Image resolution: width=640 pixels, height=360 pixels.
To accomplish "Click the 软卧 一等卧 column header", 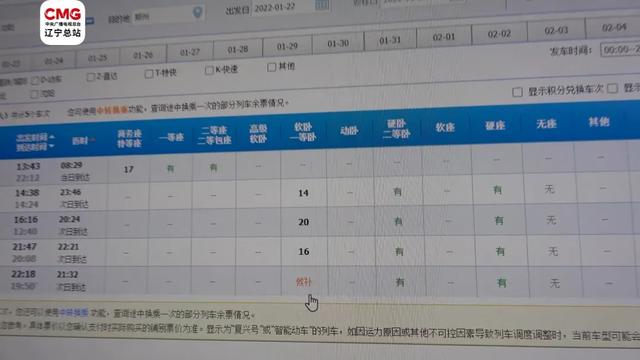I will (x=302, y=131).
